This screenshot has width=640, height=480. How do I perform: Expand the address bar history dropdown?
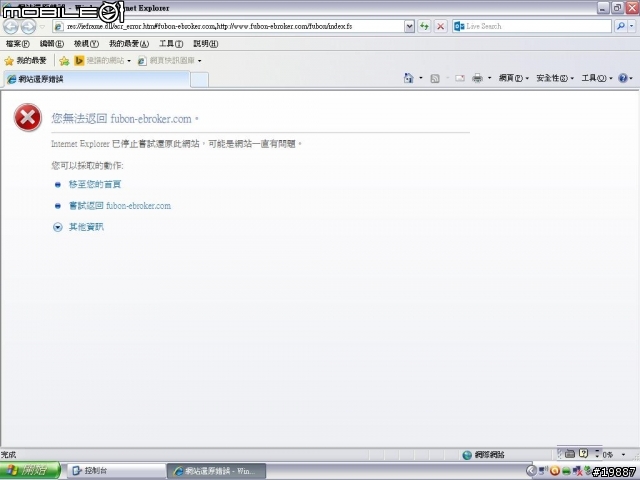tap(409, 27)
